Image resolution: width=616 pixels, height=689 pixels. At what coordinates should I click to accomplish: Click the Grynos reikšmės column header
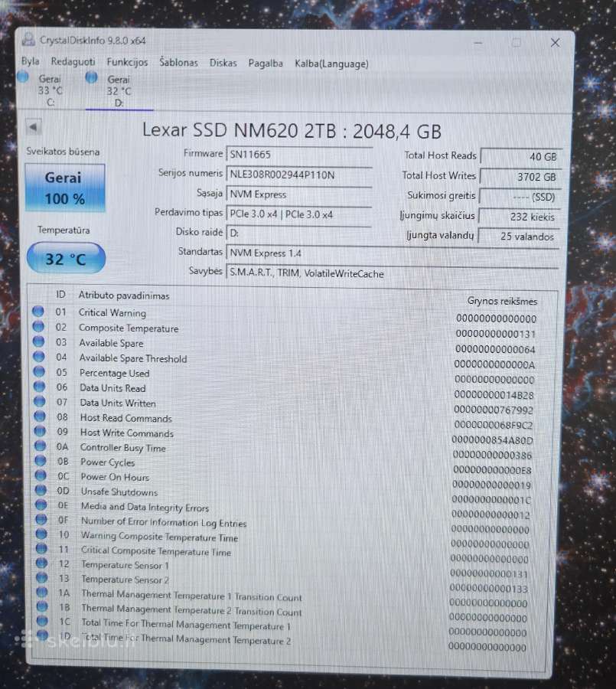(502, 301)
